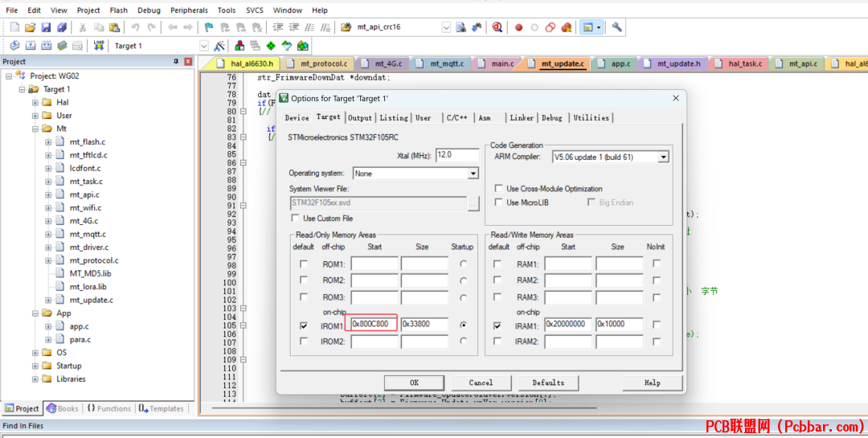The width and height of the screenshot is (868, 438).
Task: Click the Help button in dialog
Action: point(652,383)
